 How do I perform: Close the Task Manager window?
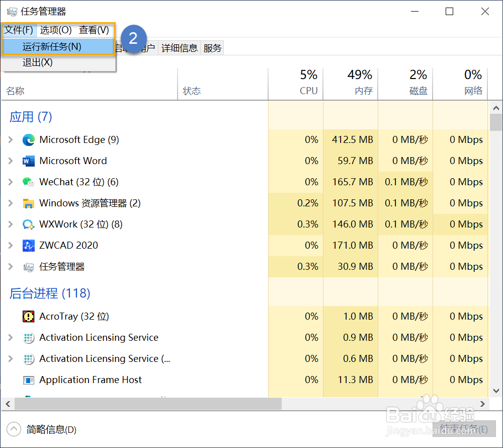[x=485, y=12]
